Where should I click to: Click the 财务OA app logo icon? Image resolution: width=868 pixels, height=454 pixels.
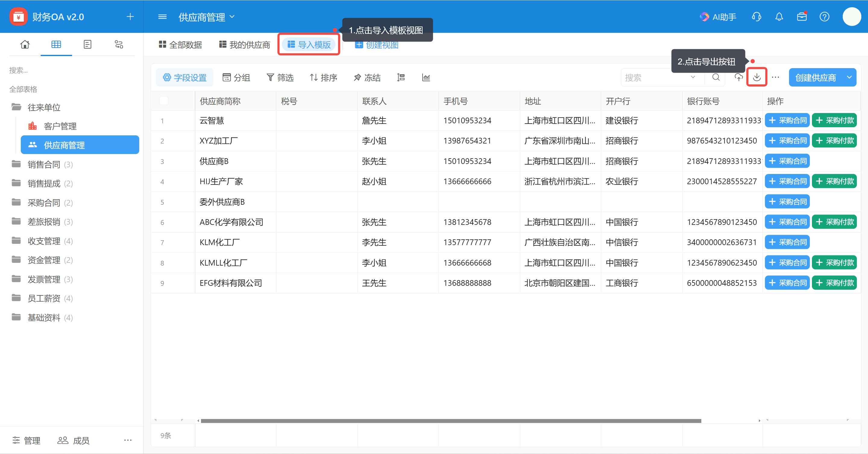tap(18, 17)
